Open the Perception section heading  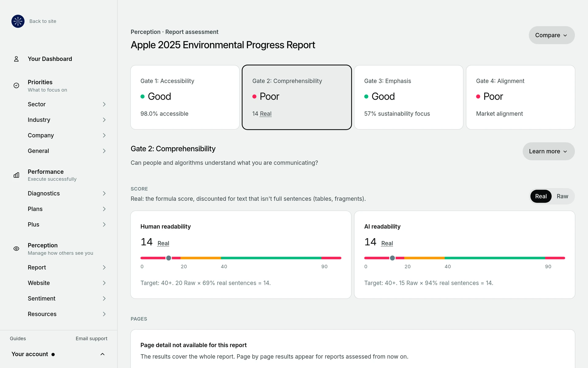point(43,245)
